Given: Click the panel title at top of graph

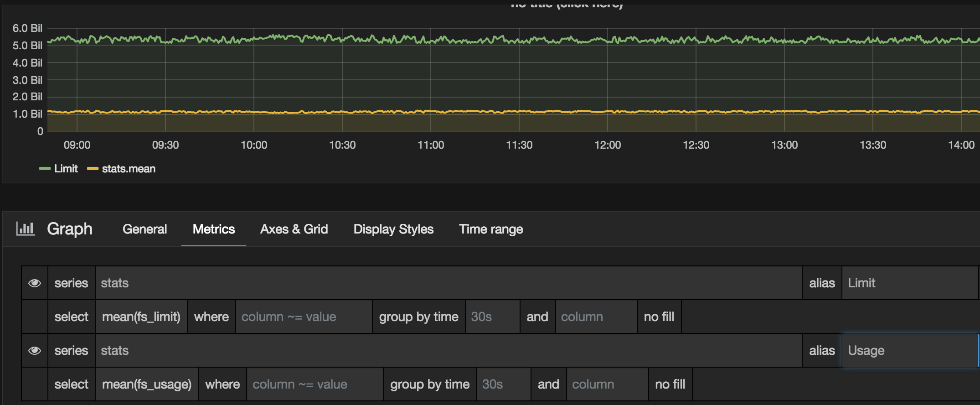Looking at the screenshot, I should [567, 5].
